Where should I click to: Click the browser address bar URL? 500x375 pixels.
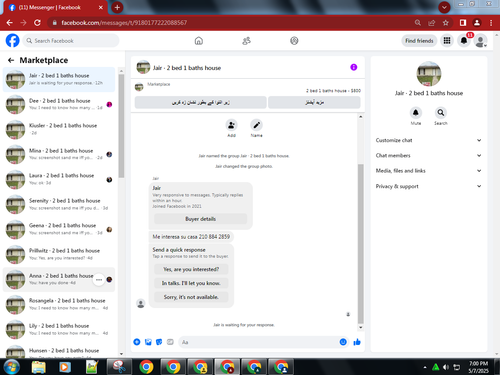[124, 23]
